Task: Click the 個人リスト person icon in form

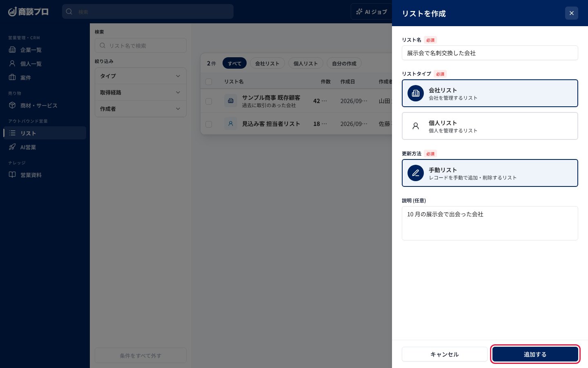Action: [416, 126]
